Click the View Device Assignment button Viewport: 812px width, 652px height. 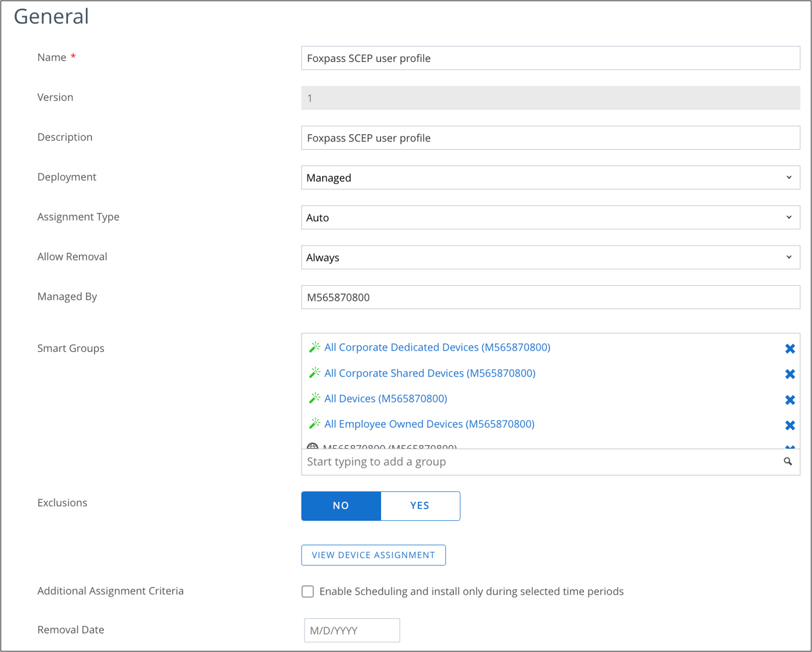373,555
